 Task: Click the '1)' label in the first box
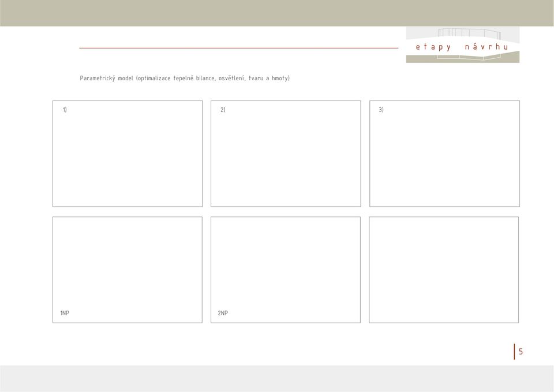[x=65, y=110]
